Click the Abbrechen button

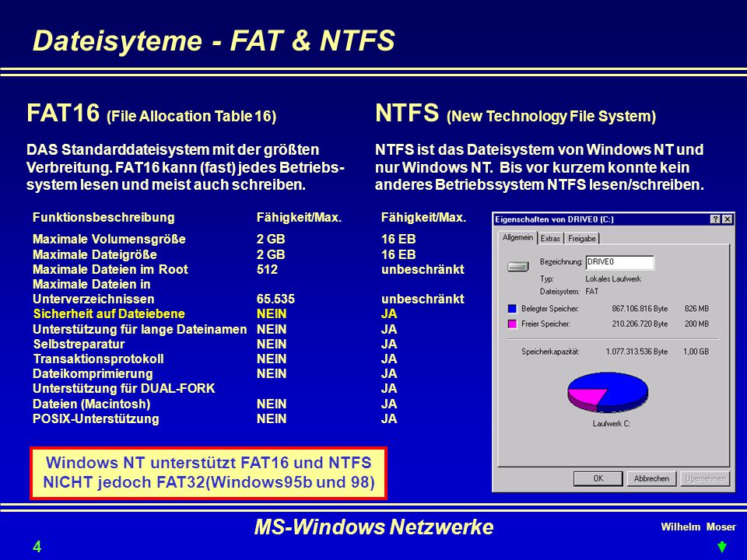tap(651, 478)
